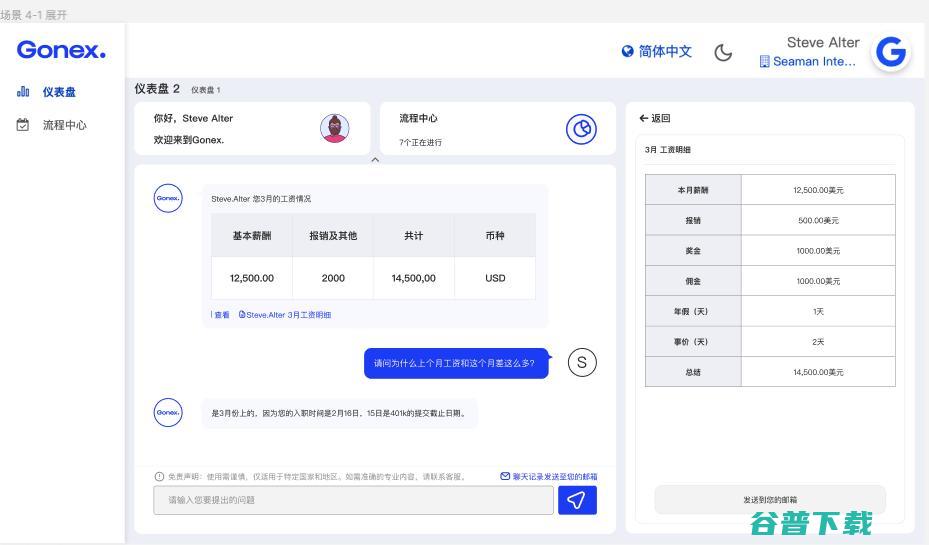
Task: Click the Gonex logo
Action: pos(61,50)
